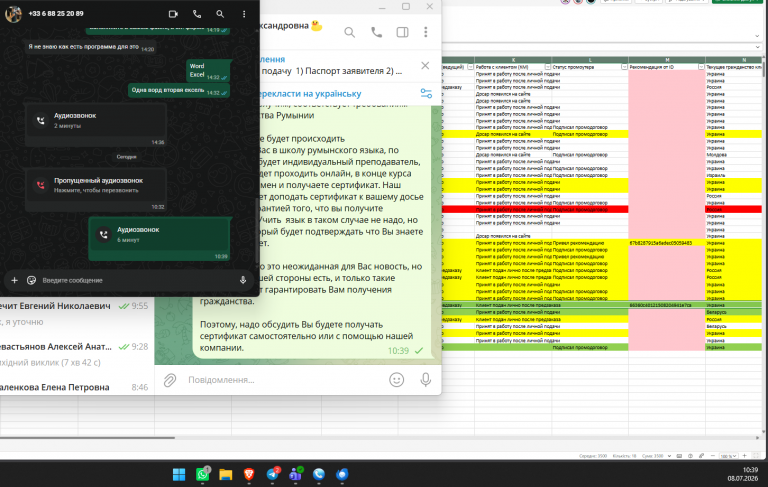The height and width of the screenshot is (487, 768).
Task: Open the 100% zoom level dropdown
Action: coord(728,456)
